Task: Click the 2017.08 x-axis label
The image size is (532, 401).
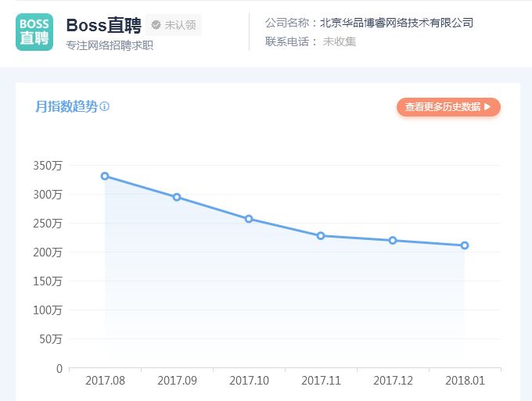Action: [x=105, y=381]
